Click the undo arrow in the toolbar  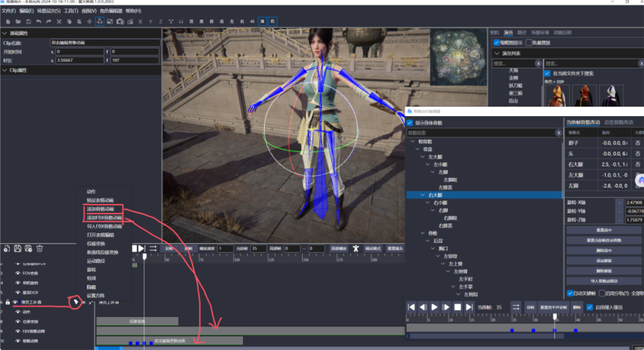point(39,21)
